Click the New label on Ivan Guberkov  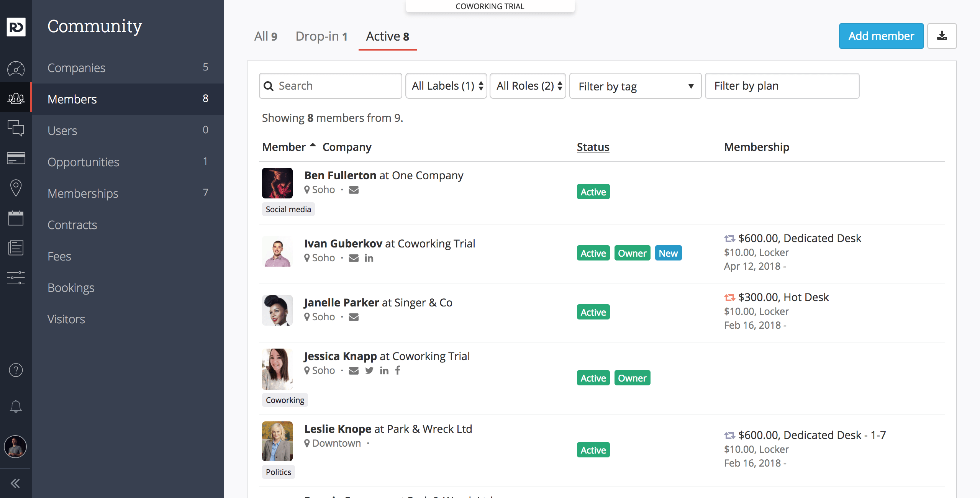pyautogui.click(x=668, y=253)
